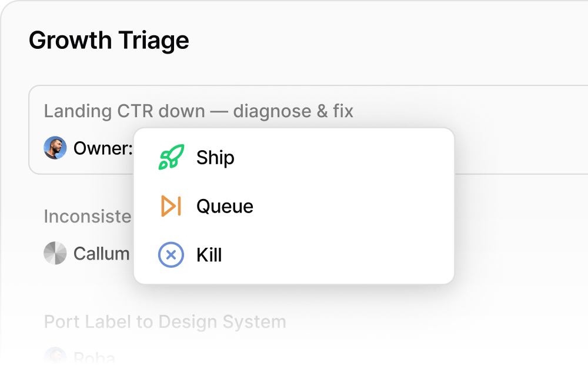Click the Callum assignee name
Viewport: 588px width, 365px height.
101,254
